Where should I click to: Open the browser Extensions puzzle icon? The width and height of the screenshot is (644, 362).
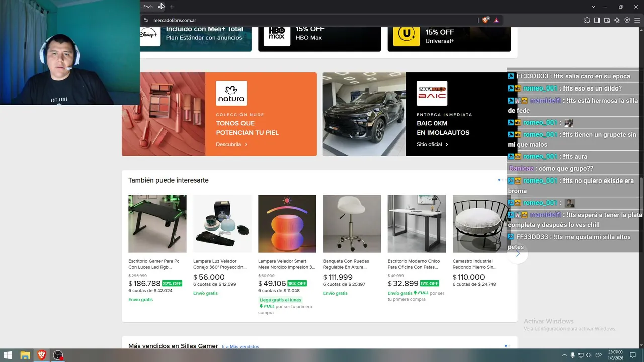click(587, 20)
